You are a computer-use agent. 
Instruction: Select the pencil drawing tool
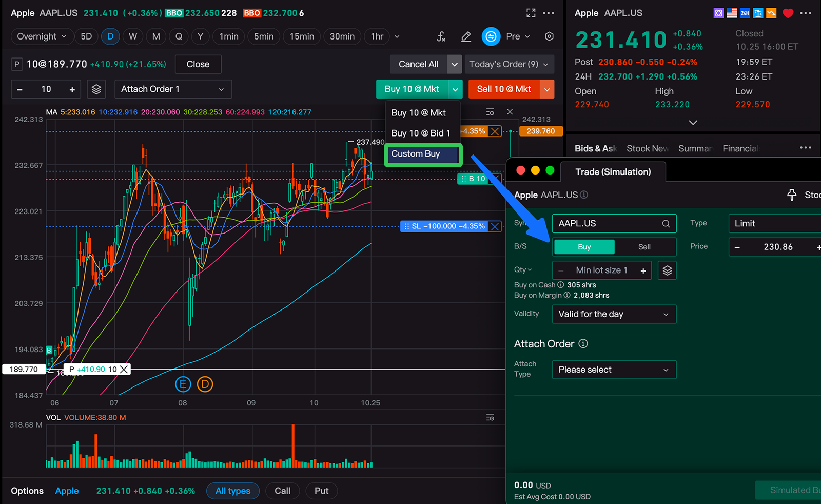coord(466,36)
